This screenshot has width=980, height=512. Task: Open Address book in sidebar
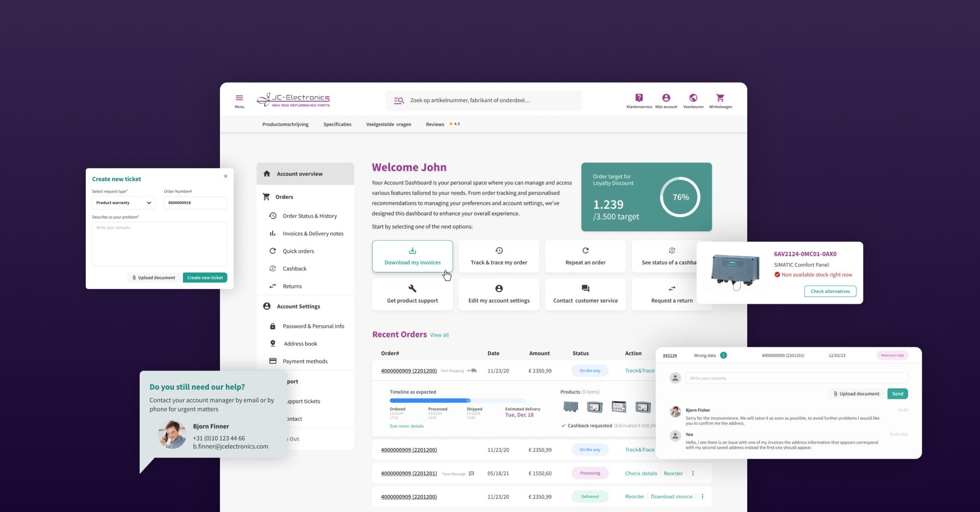[300, 344]
